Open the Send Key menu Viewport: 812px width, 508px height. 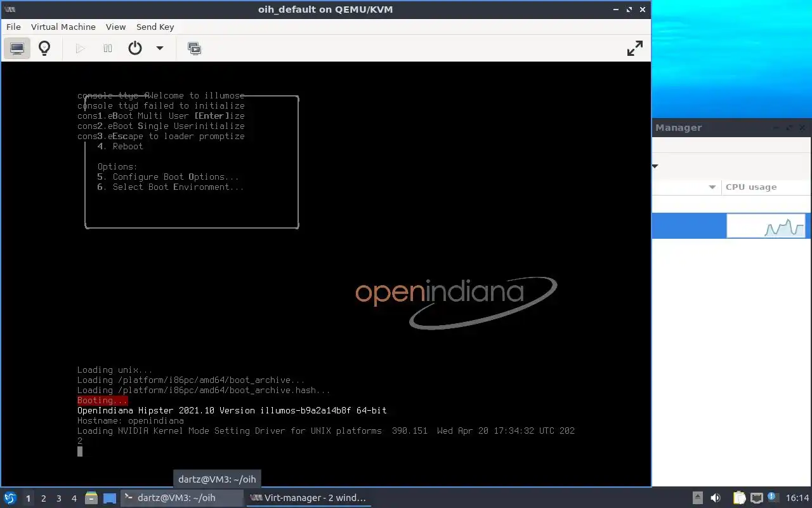click(155, 27)
